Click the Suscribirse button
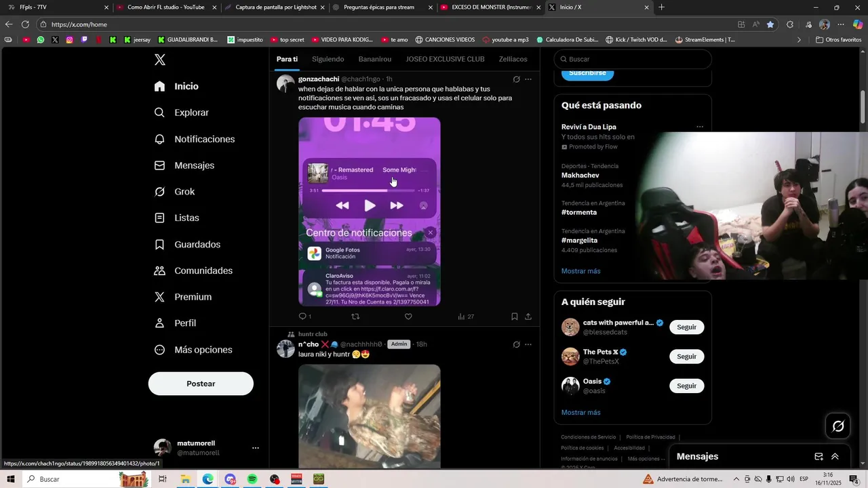Viewport: 868px width, 488px height. [x=587, y=73]
